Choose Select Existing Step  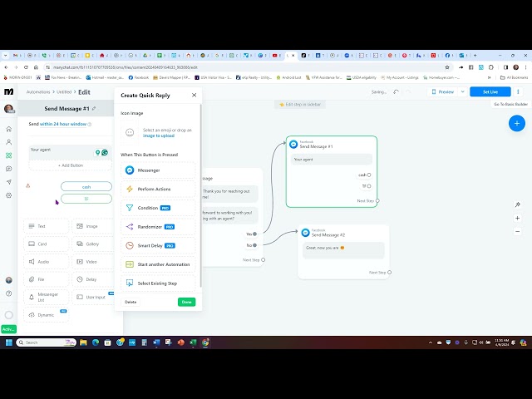coord(158,283)
